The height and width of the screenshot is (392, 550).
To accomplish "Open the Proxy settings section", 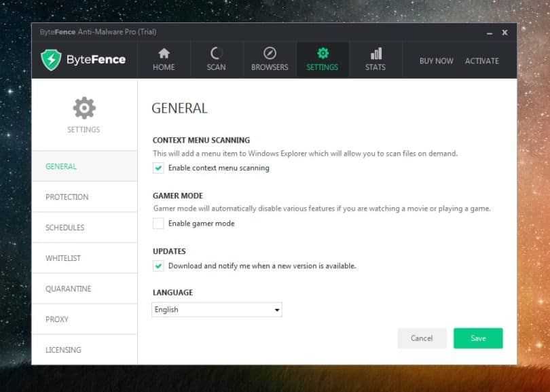I will 56,319.
